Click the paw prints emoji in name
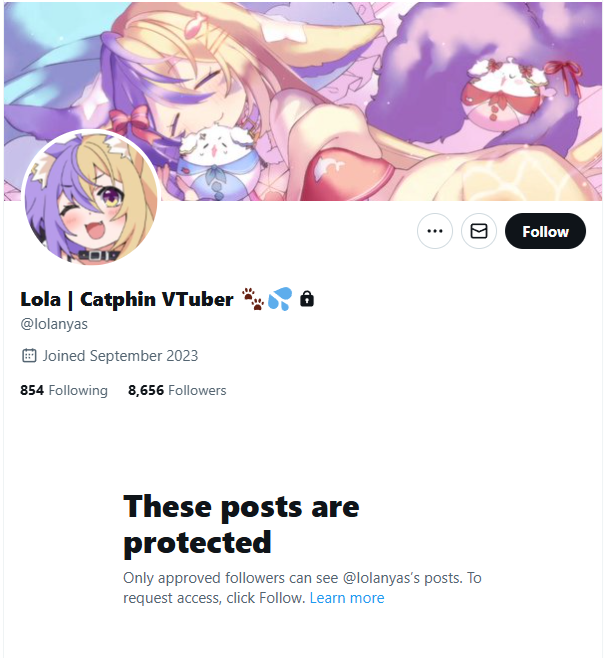This screenshot has height=658, width=606. pos(253,299)
